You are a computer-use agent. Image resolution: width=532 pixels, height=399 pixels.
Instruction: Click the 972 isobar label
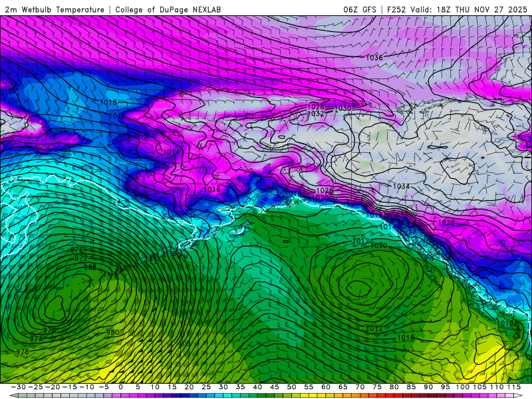coord(81,258)
